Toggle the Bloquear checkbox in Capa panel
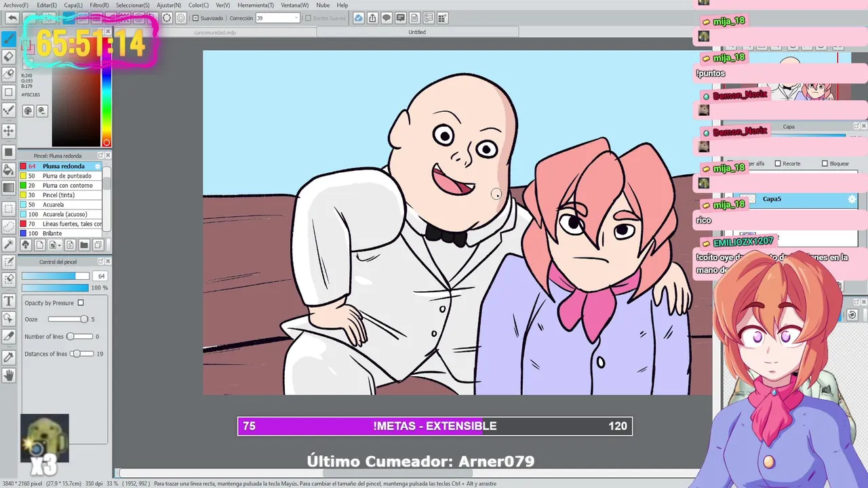 [x=825, y=163]
